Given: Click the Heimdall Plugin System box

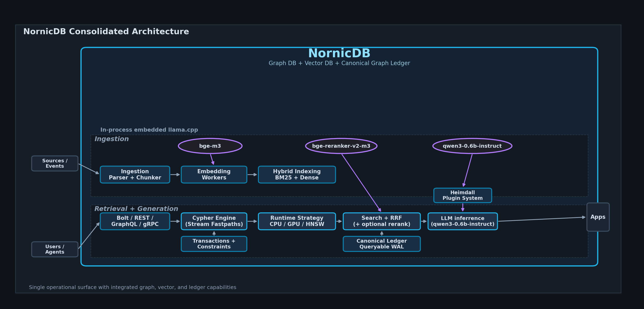Looking at the screenshot, I should (463, 195).
